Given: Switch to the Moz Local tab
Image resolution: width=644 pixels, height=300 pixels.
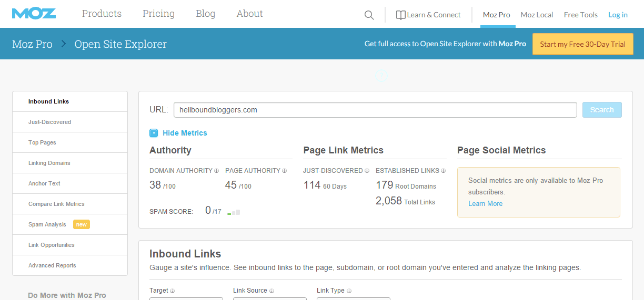Looking at the screenshot, I should [537, 15].
